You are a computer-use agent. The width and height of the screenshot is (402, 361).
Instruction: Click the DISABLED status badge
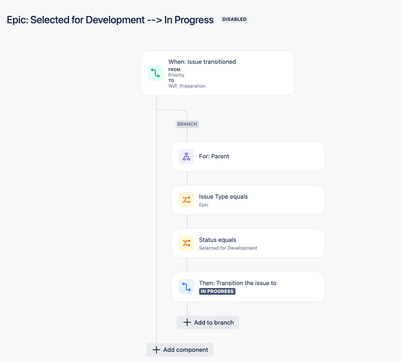click(x=234, y=19)
